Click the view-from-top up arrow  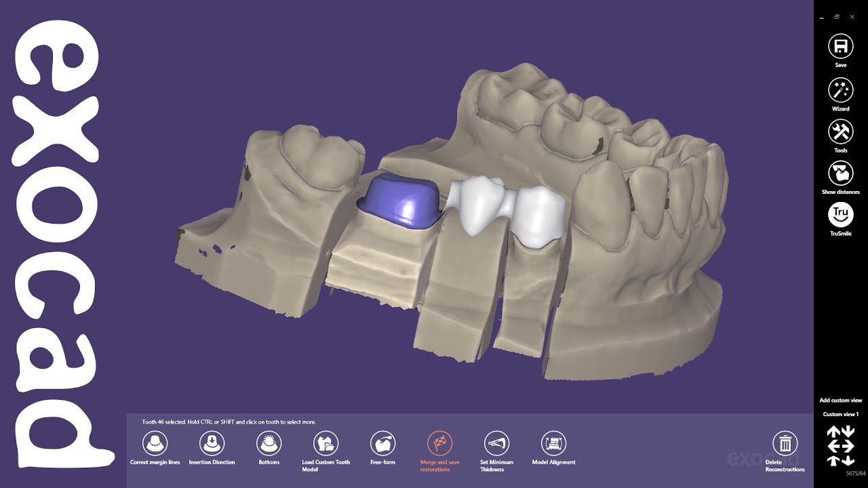pyautogui.click(x=833, y=432)
